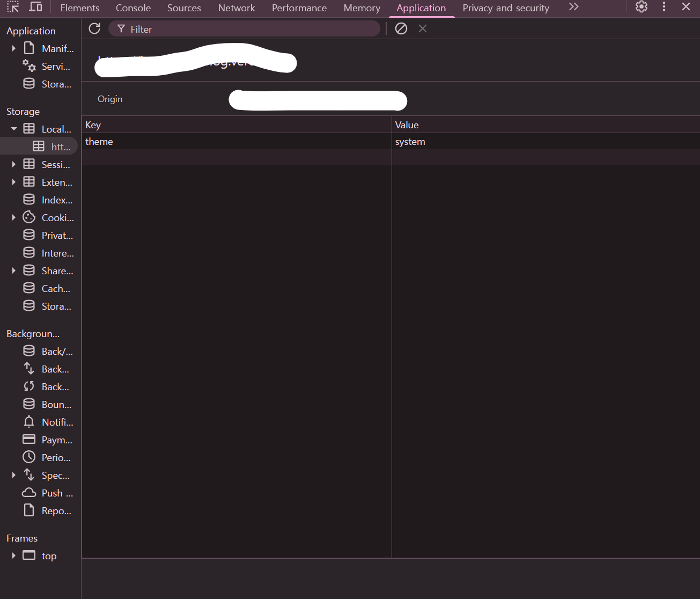The image size is (700, 599).
Task: Expand the Session storage arrow
Action: click(13, 164)
